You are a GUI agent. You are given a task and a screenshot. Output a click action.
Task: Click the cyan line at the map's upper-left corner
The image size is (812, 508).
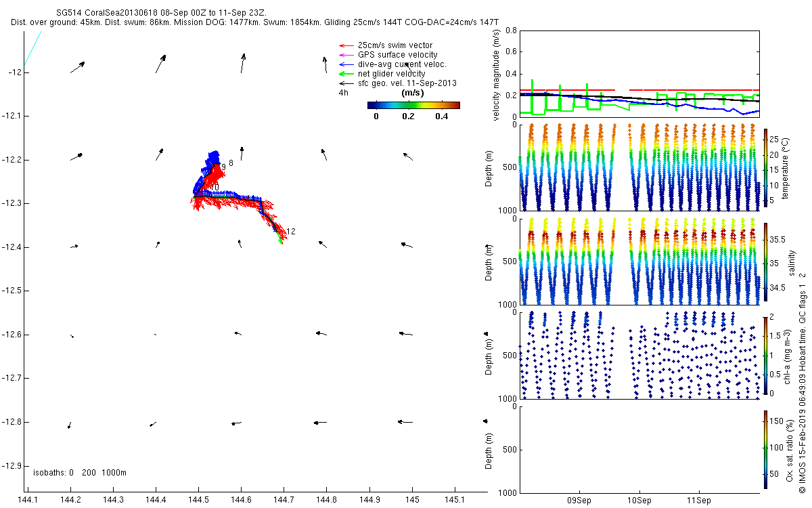pos(32,49)
